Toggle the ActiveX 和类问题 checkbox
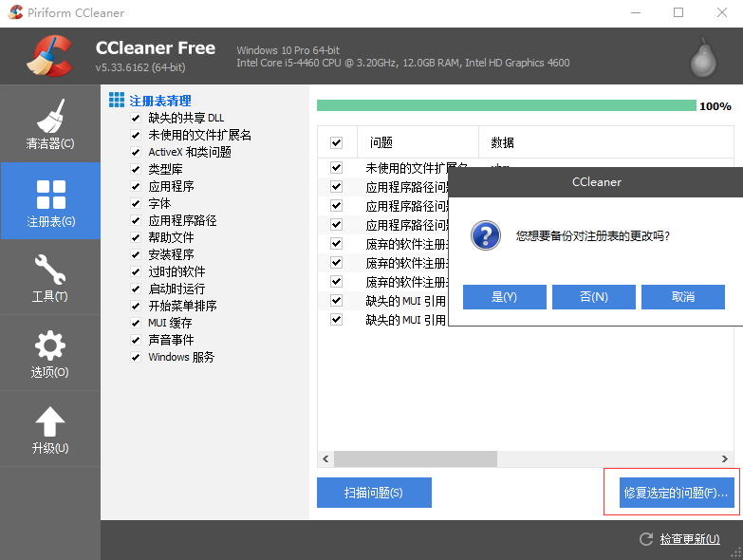The width and height of the screenshot is (743, 560). (136, 152)
